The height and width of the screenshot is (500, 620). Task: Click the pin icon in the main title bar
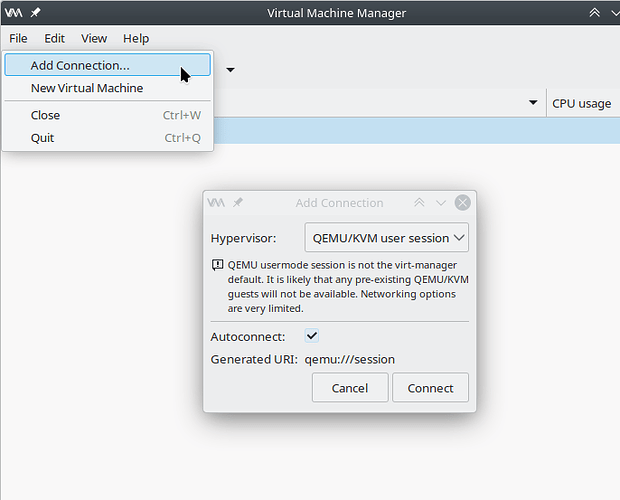(x=36, y=13)
